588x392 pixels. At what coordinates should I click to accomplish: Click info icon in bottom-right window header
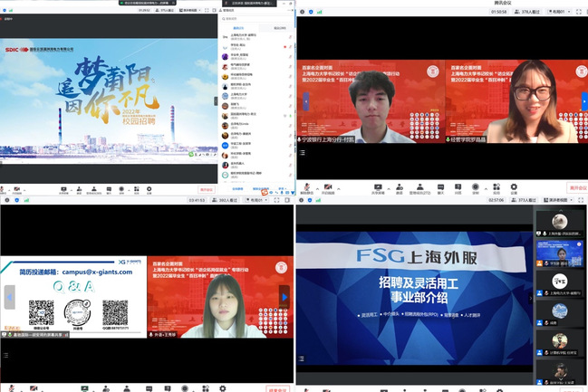[x=301, y=200]
